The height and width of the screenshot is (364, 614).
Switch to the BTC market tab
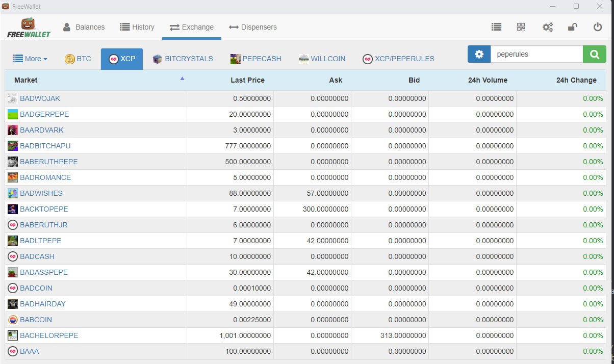click(x=78, y=59)
